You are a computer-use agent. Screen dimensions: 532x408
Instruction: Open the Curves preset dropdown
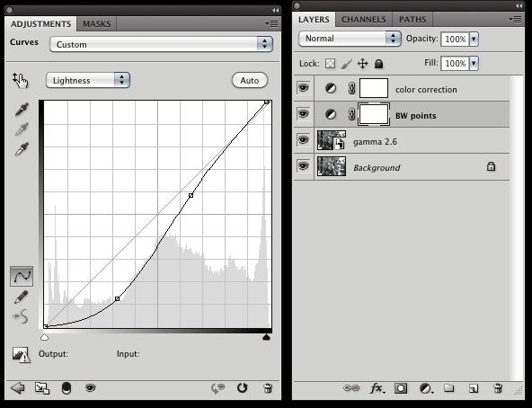click(x=161, y=44)
